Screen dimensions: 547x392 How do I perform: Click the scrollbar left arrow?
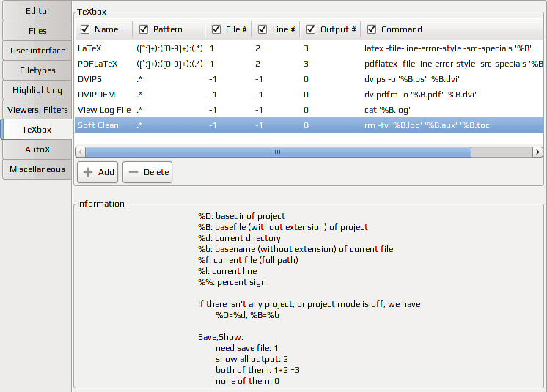tap(81, 152)
